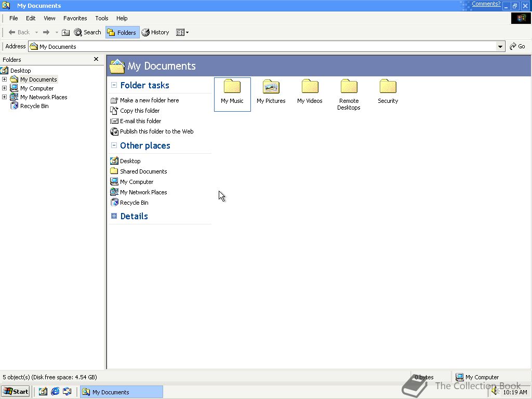This screenshot has height=399, width=532.
Task: Go up one folder level
Action: pyautogui.click(x=66, y=32)
